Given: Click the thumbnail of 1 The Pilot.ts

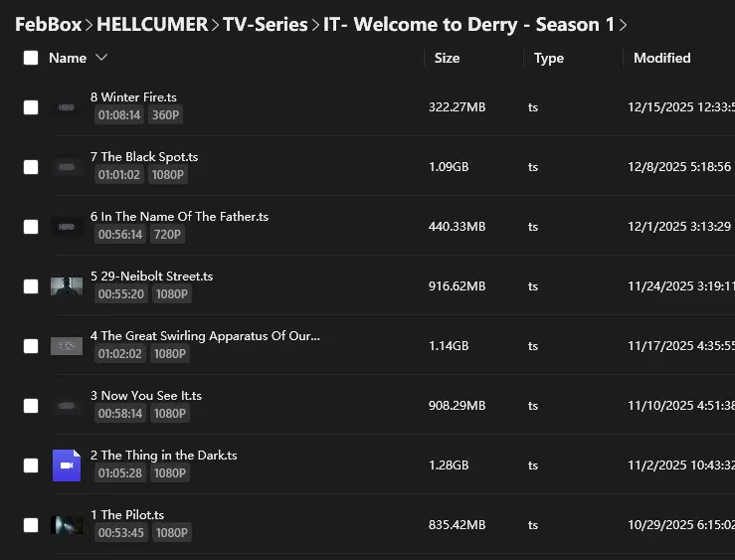Looking at the screenshot, I should coord(67,525).
